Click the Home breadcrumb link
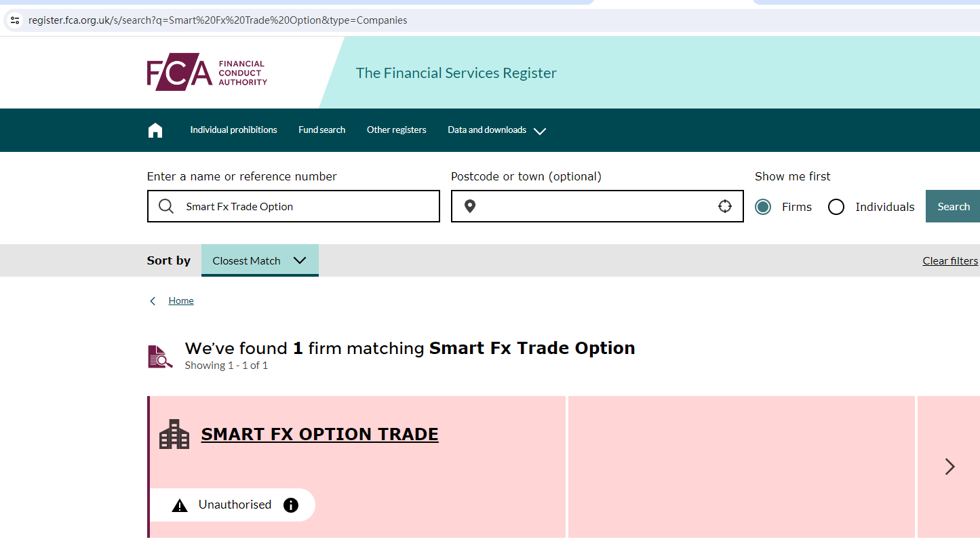Image resolution: width=980 pixels, height=550 pixels. tap(181, 301)
